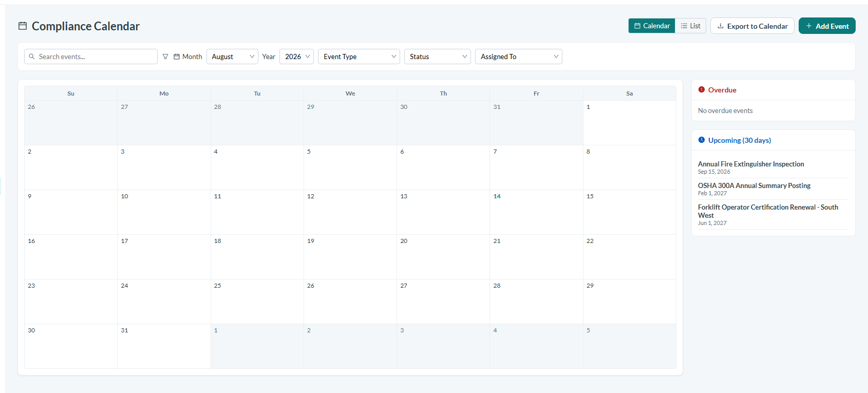Select August 10 day cell
868x393 pixels.
pyautogui.click(x=164, y=212)
